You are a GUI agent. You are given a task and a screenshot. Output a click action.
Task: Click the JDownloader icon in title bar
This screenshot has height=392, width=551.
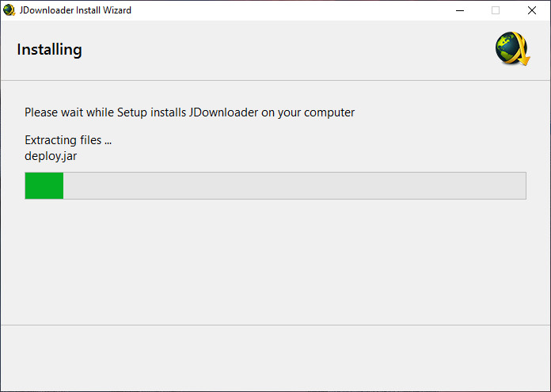9,10
